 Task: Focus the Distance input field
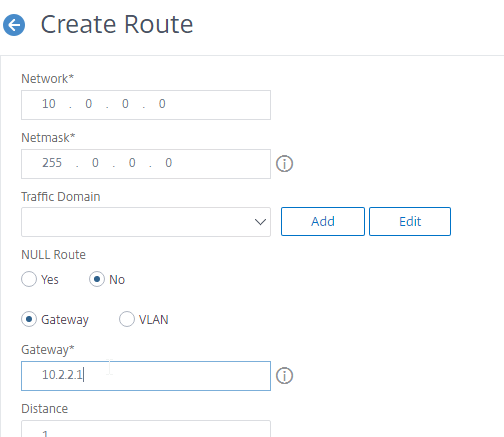[x=146, y=429]
